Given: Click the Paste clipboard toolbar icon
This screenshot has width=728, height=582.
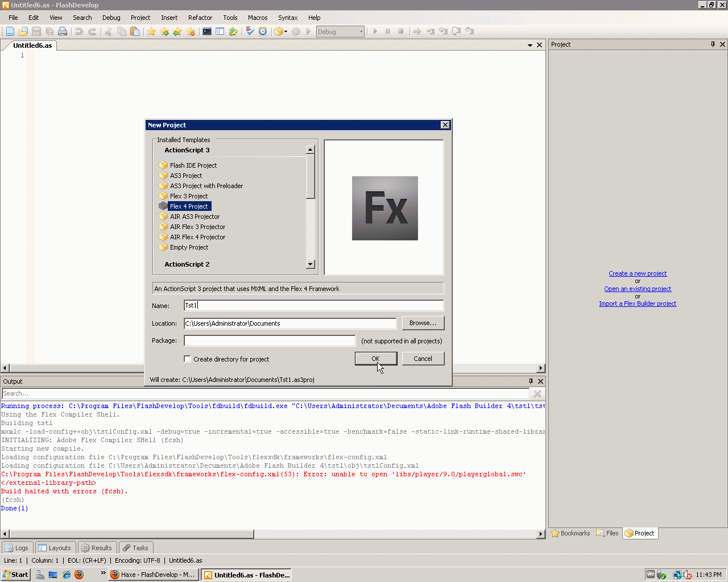Looking at the screenshot, I should 135,32.
